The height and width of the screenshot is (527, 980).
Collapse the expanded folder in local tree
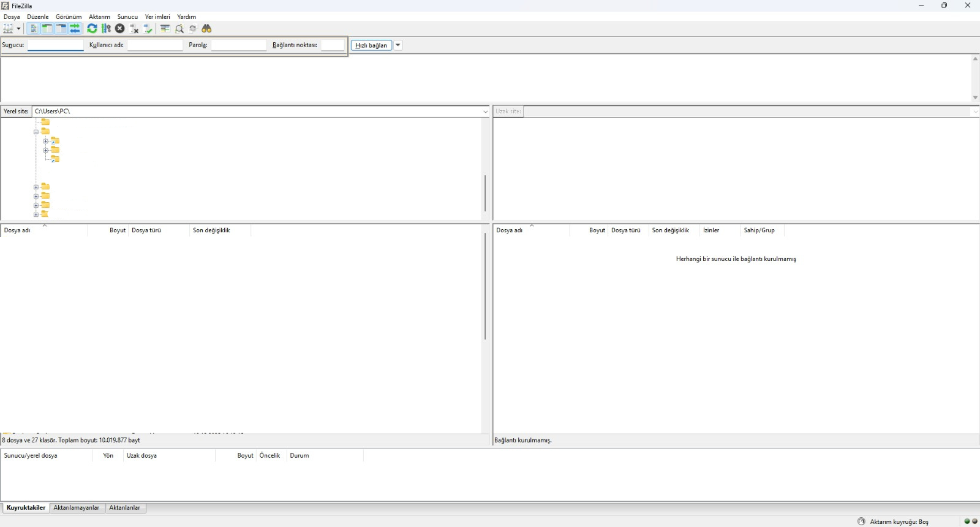36,132
